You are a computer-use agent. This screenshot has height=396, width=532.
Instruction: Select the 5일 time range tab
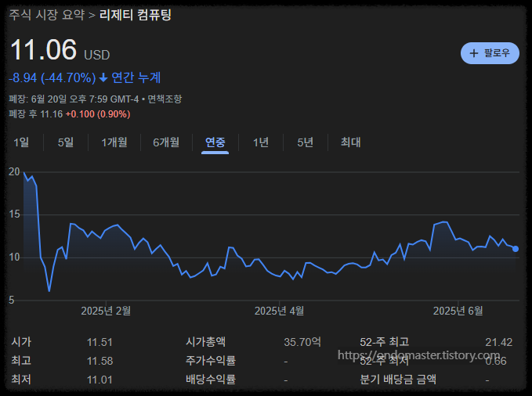[66, 142]
